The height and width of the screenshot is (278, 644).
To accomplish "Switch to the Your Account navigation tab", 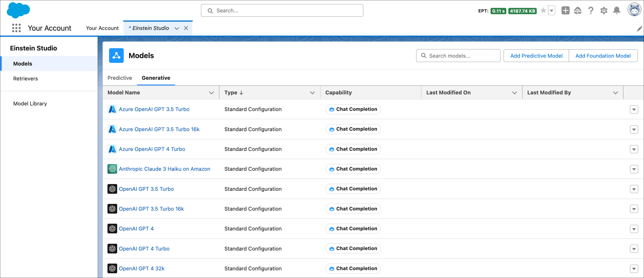I will (x=102, y=28).
